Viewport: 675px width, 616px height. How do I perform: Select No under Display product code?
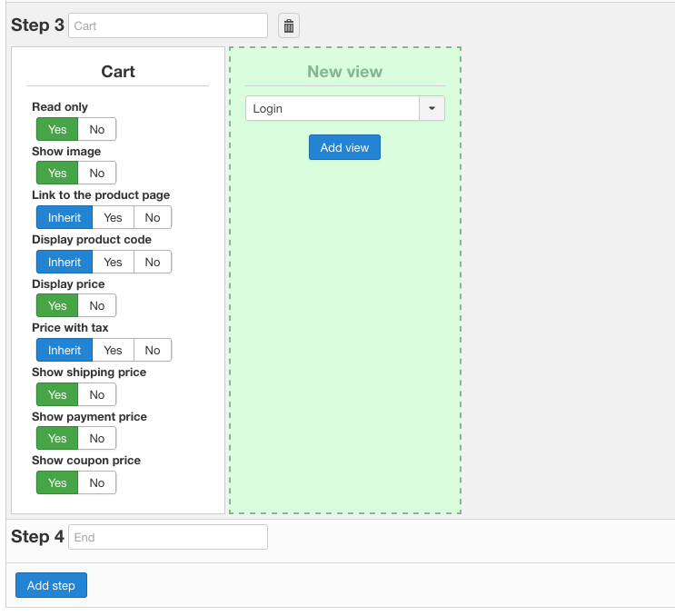(x=153, y=262)
